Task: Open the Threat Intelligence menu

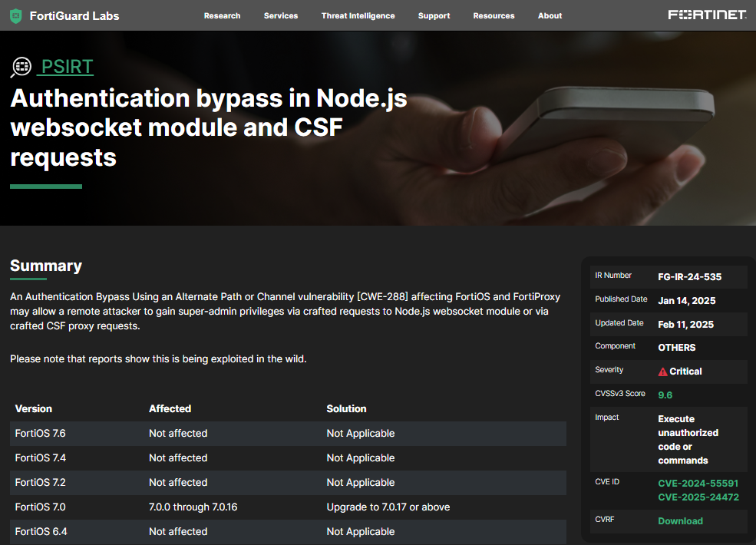Action: (x=358, y=16)
